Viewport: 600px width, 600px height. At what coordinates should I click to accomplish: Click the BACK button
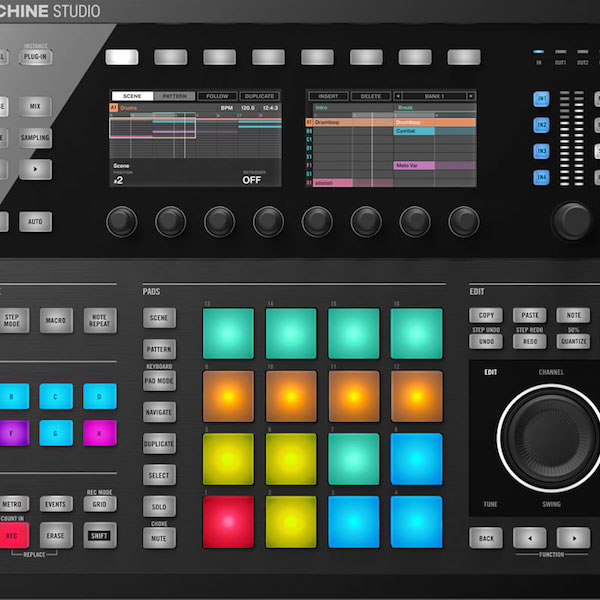pyautogui.click(x=486, y=538)
